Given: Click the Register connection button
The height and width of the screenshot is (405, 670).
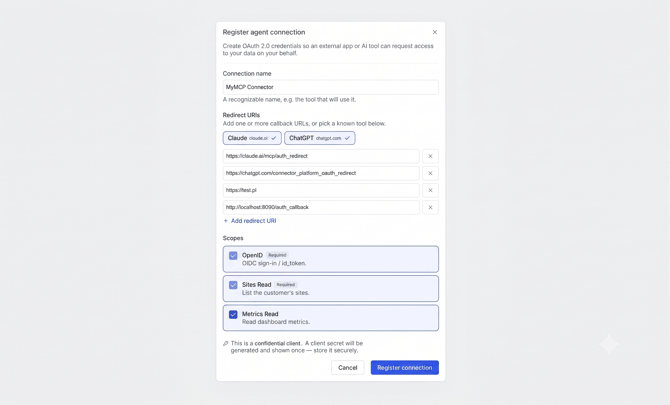Looking at the screenshot, I should pos(405,368).
